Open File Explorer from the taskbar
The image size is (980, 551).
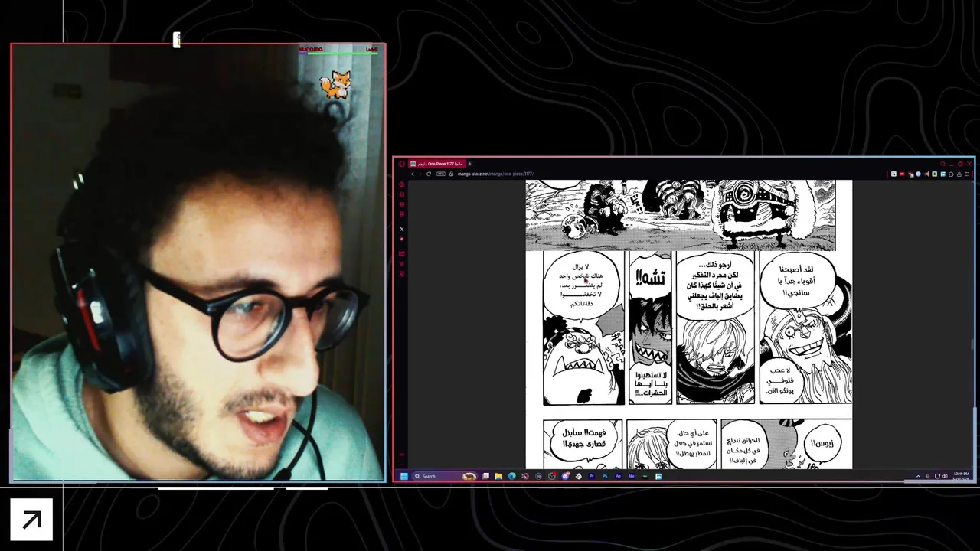498,476
